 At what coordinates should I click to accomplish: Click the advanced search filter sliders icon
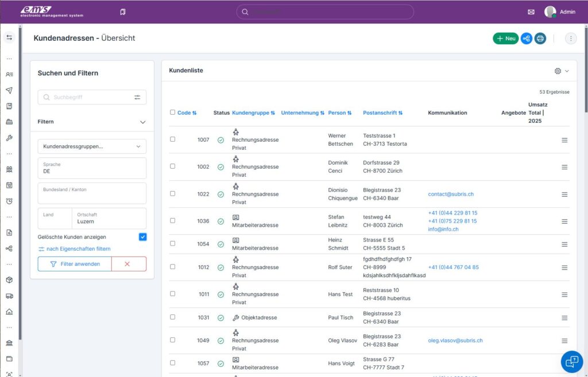[137, 98]
